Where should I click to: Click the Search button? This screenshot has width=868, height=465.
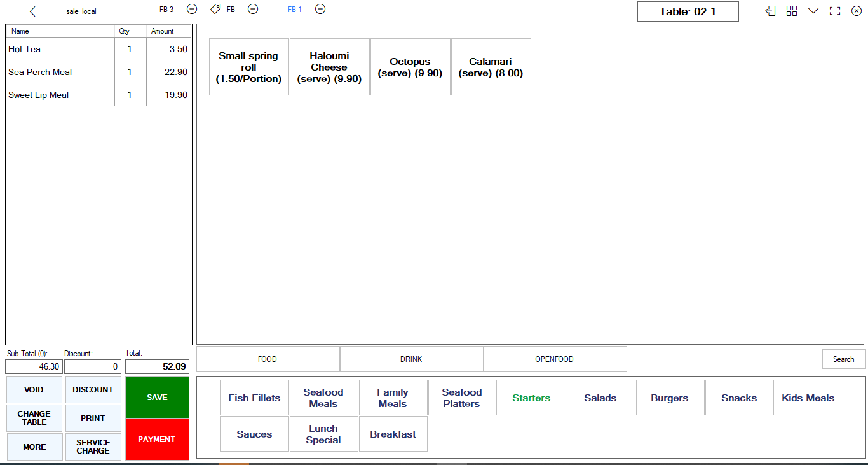tap(843, 359)
